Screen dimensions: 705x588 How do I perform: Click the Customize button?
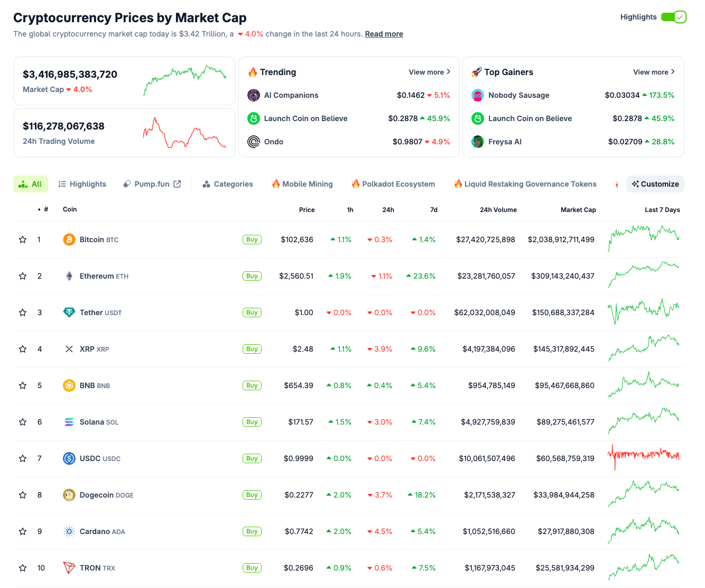(655, 184)
